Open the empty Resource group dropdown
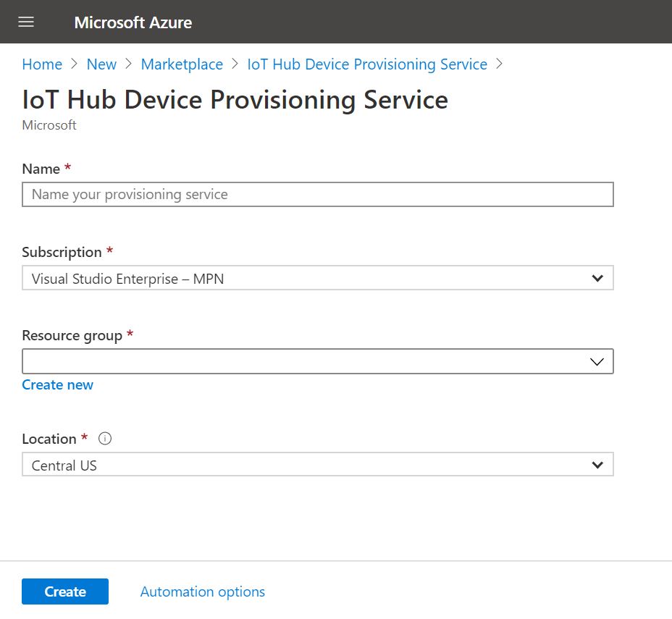Image resolution: width=672 pixels, height=619 pixels. pos(304,361)
